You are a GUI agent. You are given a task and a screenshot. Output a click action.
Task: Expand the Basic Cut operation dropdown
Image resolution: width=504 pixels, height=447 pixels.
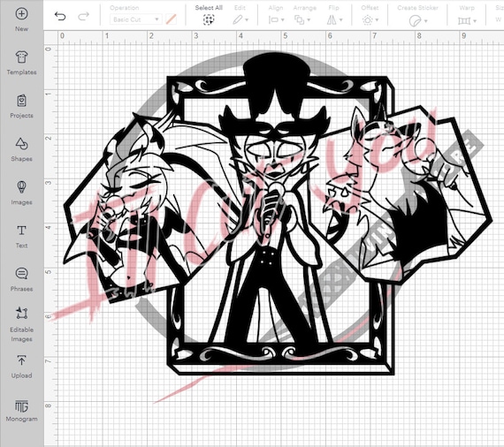(135, 19)
